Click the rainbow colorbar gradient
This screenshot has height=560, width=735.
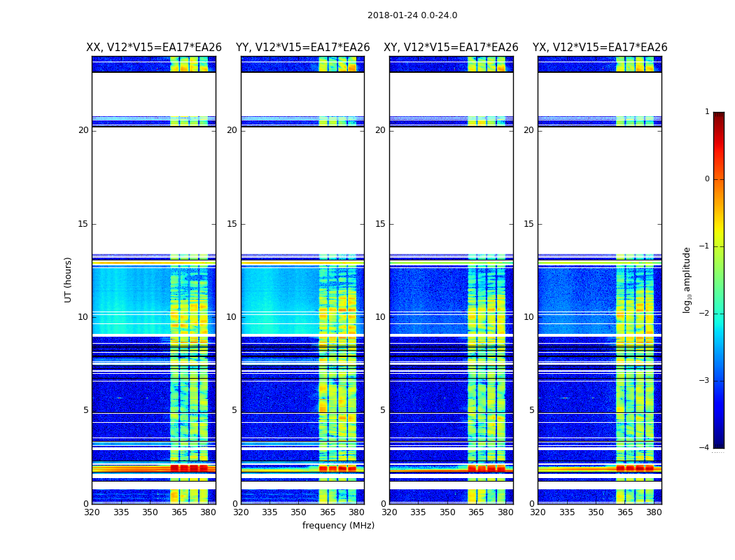[718, 280]
